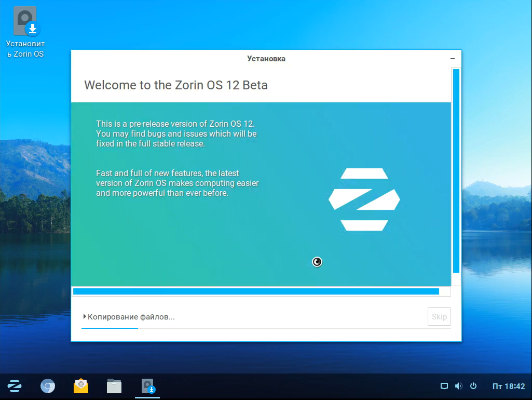The image size is (532, 400).
Task: Open the display tray icon
Action: (444, 386)
